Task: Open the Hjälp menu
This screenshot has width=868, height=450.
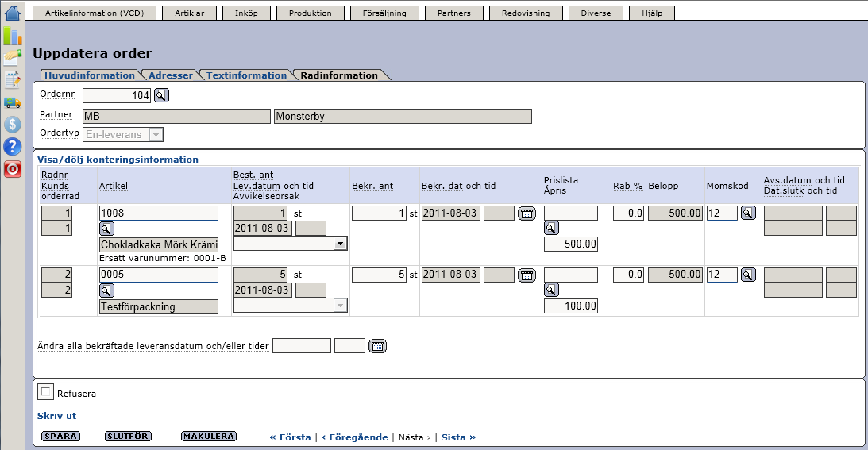Action: pos(652,13)
